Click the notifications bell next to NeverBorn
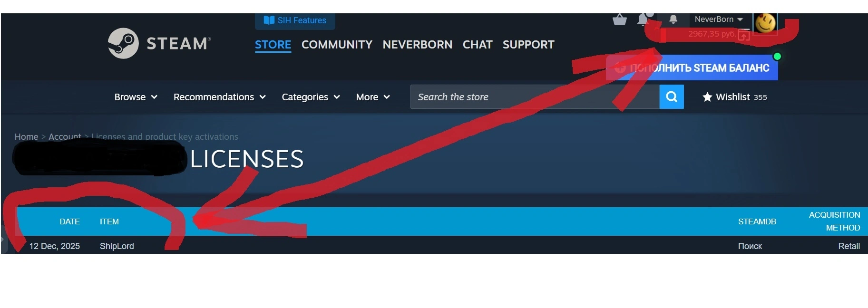 [673, 19]
